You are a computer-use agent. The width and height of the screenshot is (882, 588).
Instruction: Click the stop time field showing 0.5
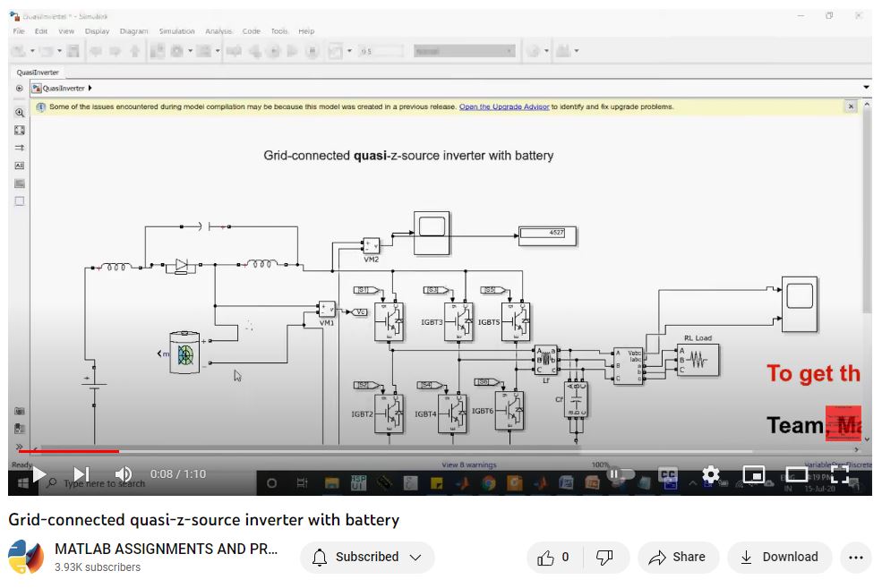tap(381, 51)
